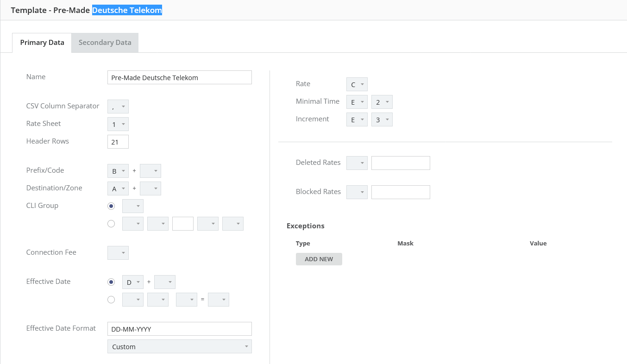627x364 pixels.
Task: Open the Destination/Zone column A dropdown
Action: [118, 188]
